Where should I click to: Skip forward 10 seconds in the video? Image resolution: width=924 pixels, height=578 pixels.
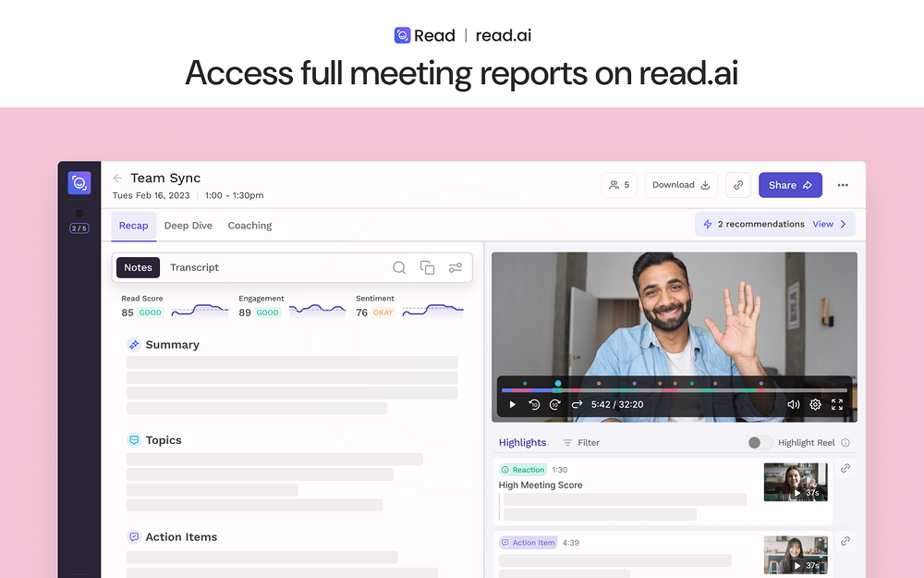coord(555,405)
